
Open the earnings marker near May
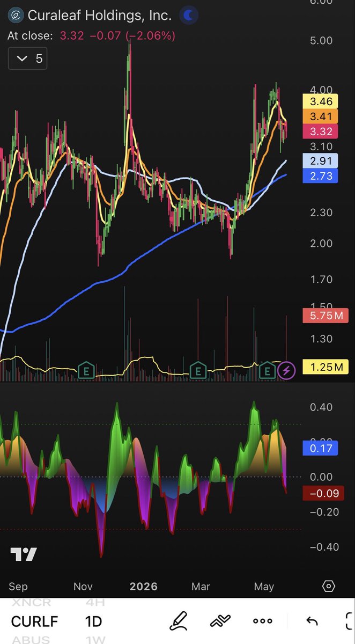tap(267, 370)
